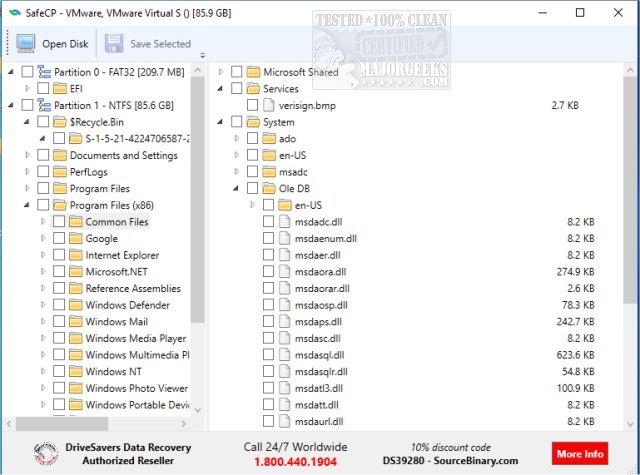Click the red More Info button
The width and height of the screenshot is (640, 475).
pos(580,453)
